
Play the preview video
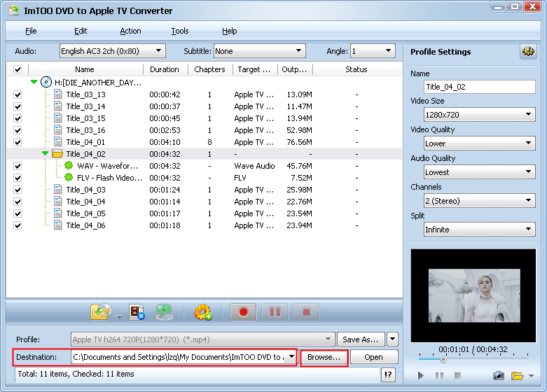pyautogui.click(x=421, y=376)
